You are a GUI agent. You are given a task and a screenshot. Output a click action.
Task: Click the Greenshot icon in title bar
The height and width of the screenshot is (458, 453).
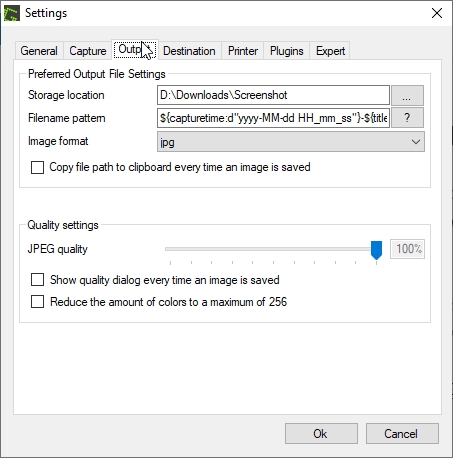[12, 13]
